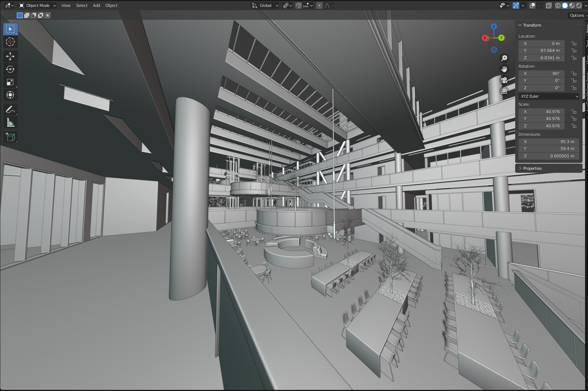Pick the Annotate pencil tool
This screenshot has height=391, width=588.
10,109
